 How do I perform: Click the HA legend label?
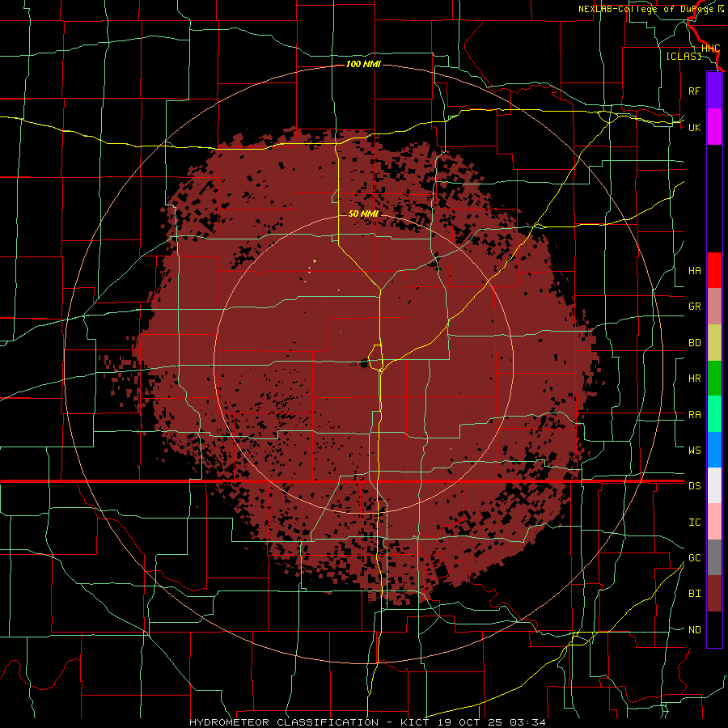click(x=694, y=271)
